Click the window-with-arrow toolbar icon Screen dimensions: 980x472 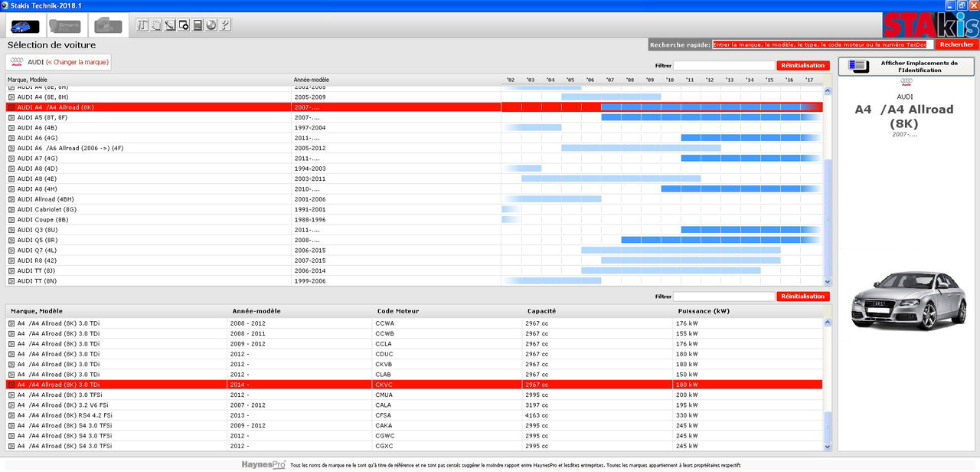(x=184, y=25)
